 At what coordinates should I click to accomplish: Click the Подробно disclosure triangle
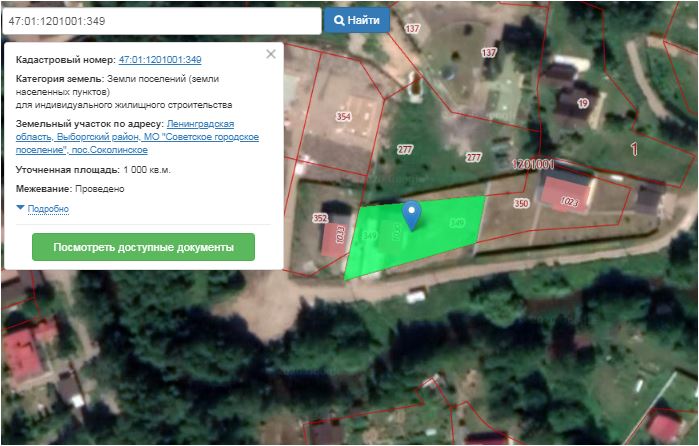point(20,208)
